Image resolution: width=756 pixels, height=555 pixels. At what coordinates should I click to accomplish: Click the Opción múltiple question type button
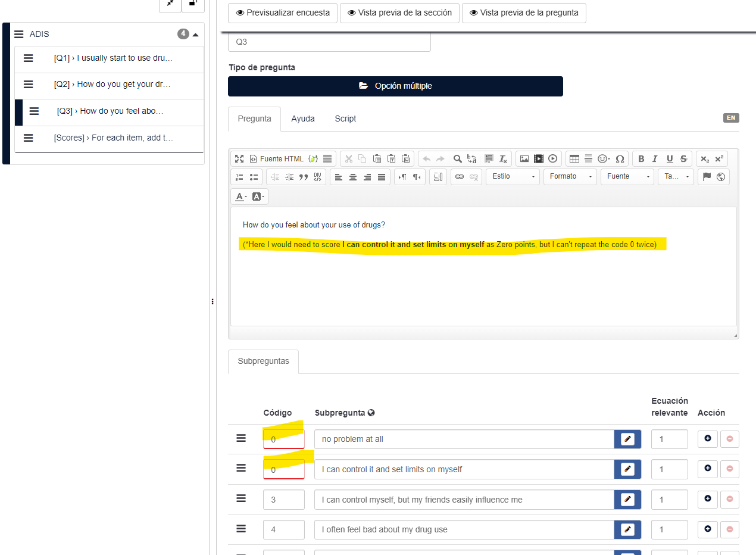click(395, 86)
